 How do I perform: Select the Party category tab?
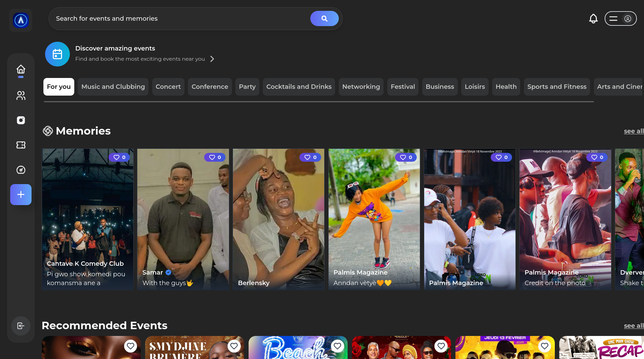tap(247, 87)
